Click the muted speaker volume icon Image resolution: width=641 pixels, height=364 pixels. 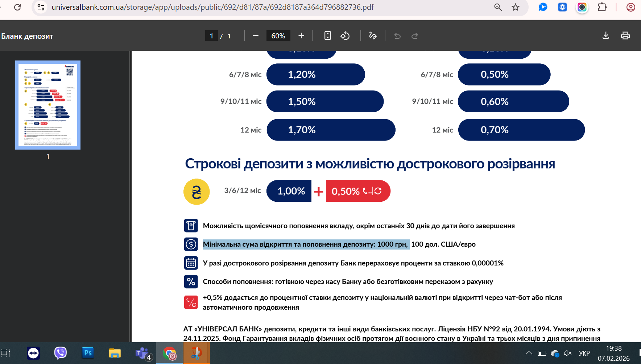click(568, 353)
